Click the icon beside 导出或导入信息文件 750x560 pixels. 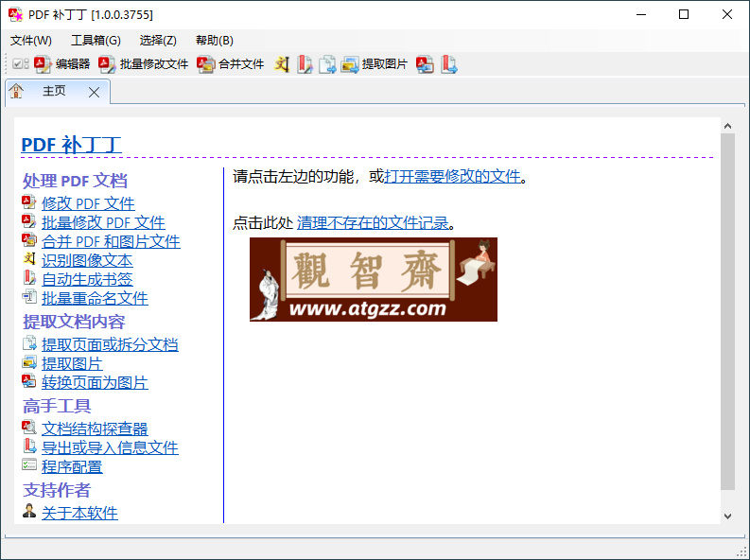coord(29,446)
